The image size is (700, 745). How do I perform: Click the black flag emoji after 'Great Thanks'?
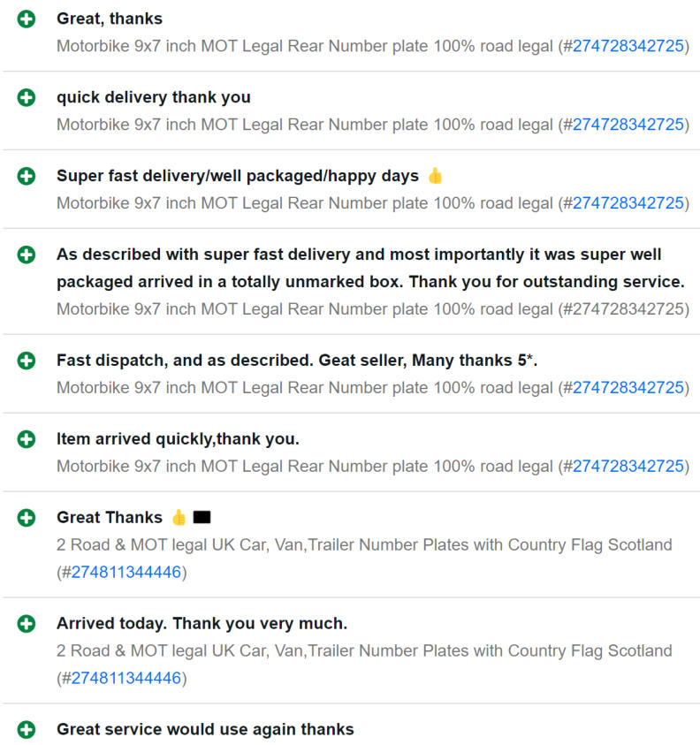coord(202,517)
